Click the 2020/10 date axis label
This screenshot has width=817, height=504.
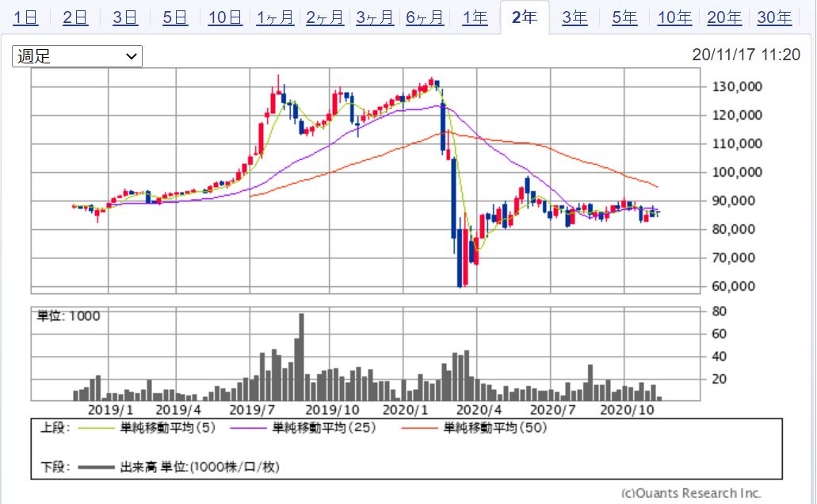point(628,410)
